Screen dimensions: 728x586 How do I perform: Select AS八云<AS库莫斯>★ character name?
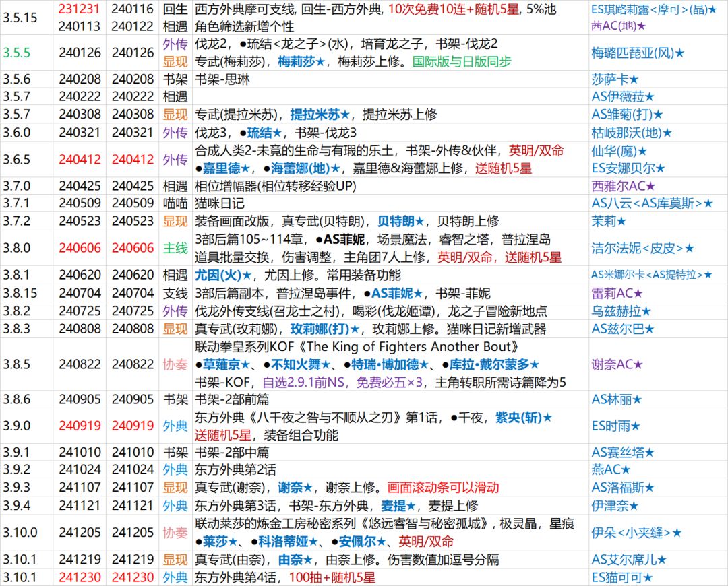(653, 203)
